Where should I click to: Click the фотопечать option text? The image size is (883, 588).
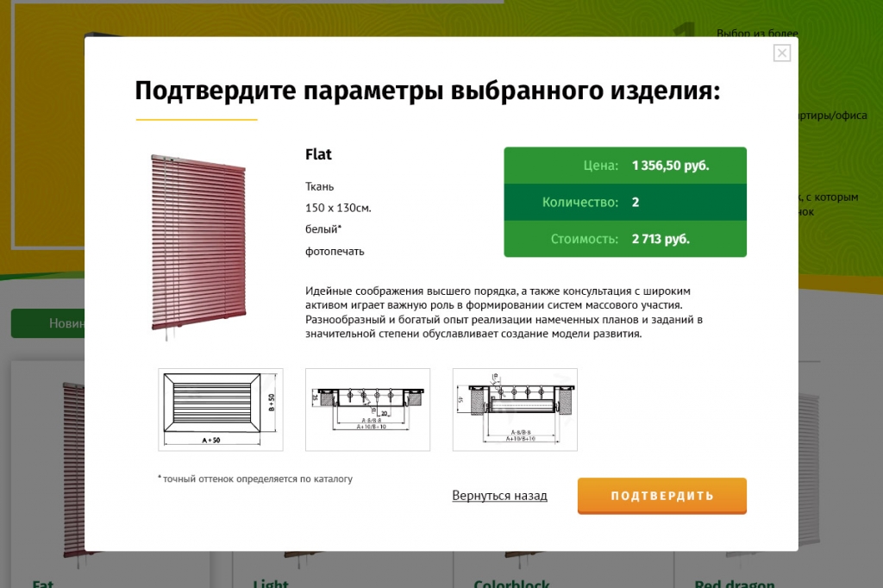click(x=335, y=251)
